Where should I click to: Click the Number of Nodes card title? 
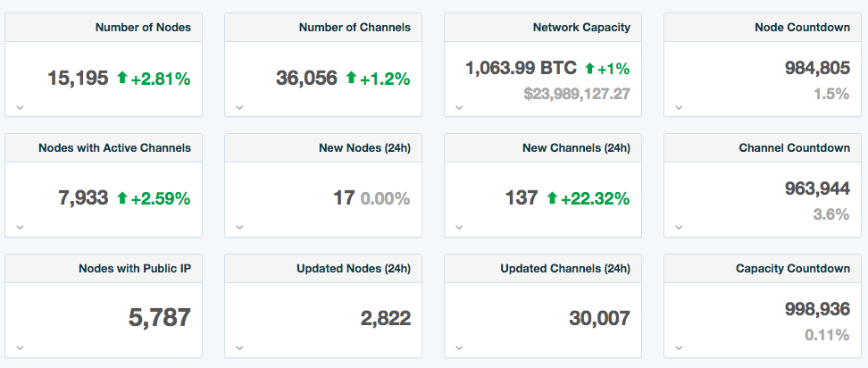pos(143,28)
